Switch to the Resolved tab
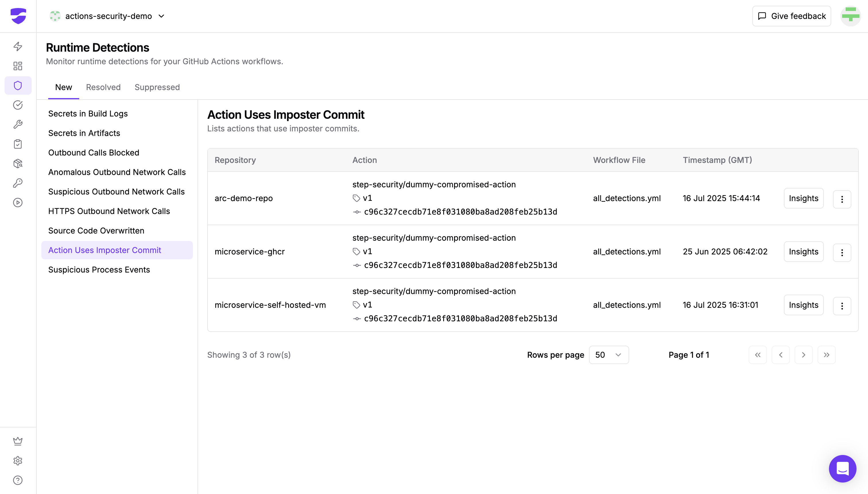The image size is (868, 494). click(103, 87)
